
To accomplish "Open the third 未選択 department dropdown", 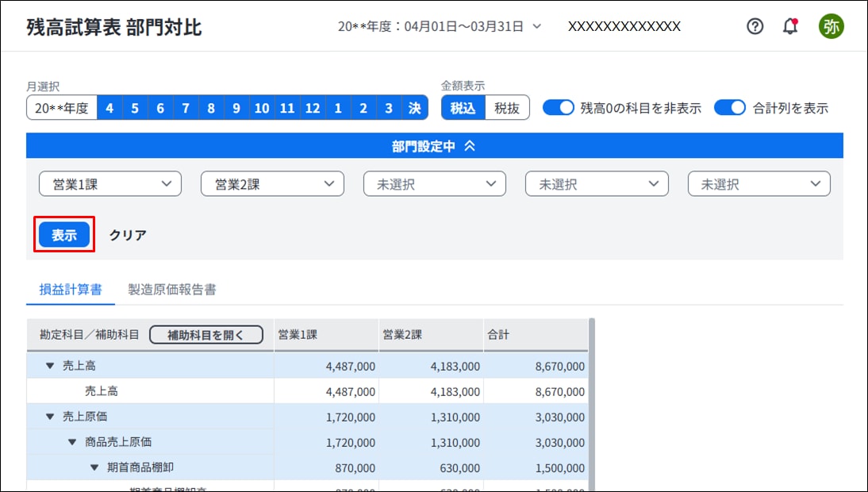I will pyautogui.click(x=759, y=184).
